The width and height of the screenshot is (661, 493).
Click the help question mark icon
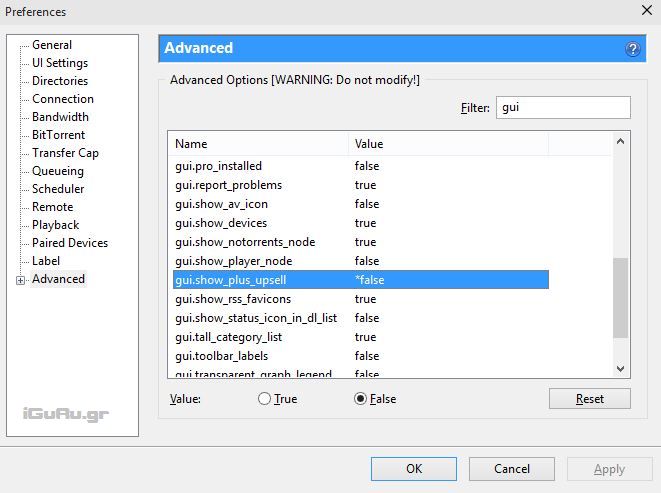coord(632,49)
